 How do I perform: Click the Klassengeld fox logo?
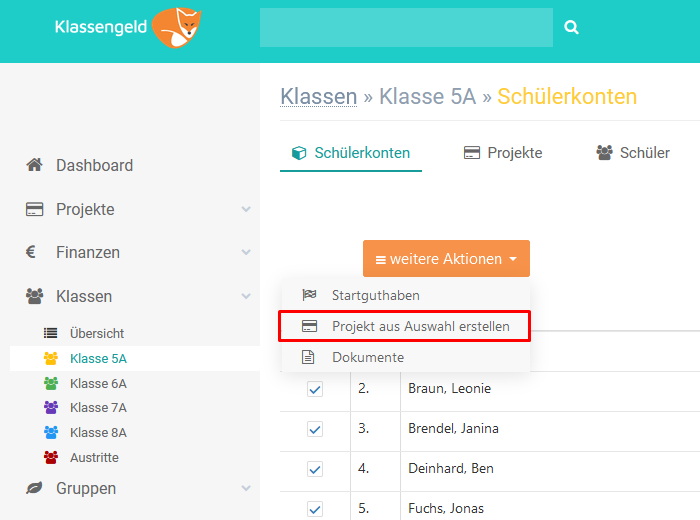[x=176, y=27]
